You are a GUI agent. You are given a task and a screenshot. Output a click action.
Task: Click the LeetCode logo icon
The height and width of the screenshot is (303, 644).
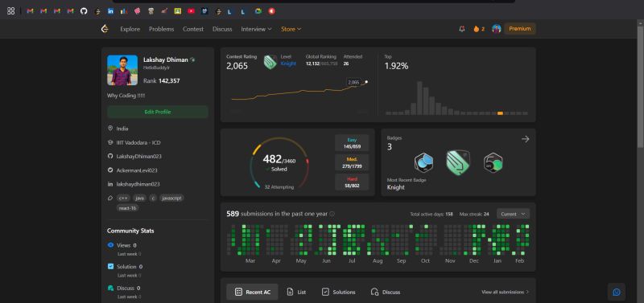pos(105,29)
